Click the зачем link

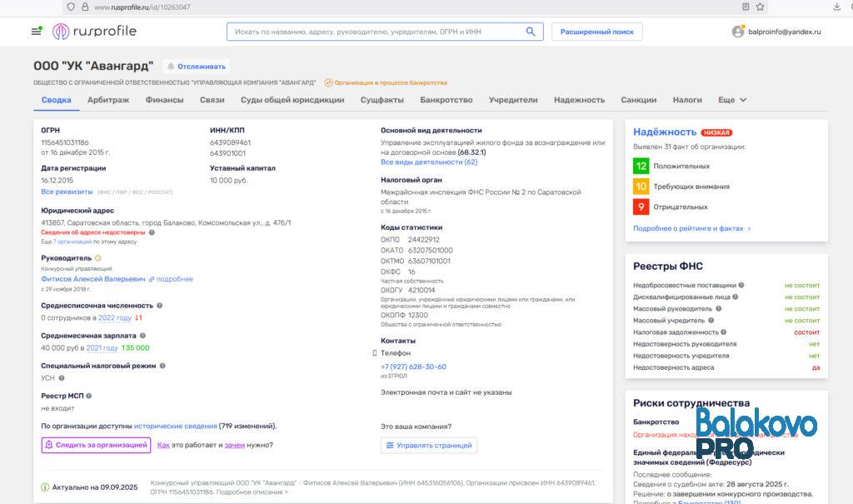pos(234,445)
